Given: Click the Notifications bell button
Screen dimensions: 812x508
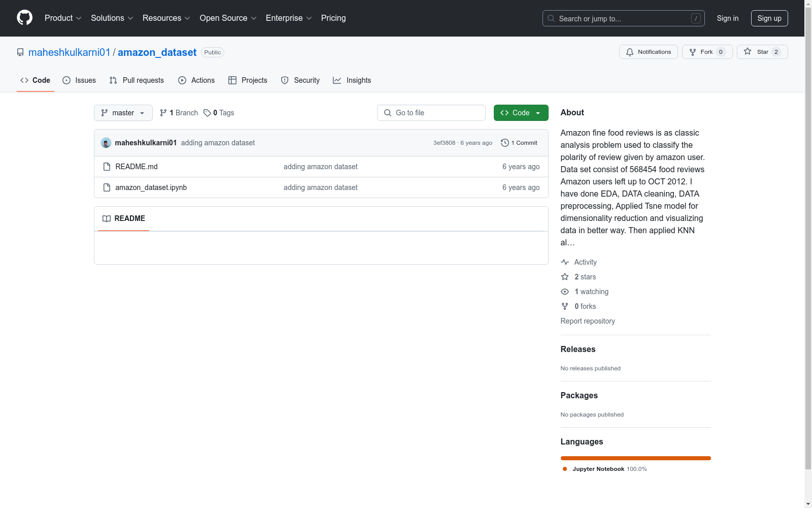Looking at the screenshot, I should (648, 52).
